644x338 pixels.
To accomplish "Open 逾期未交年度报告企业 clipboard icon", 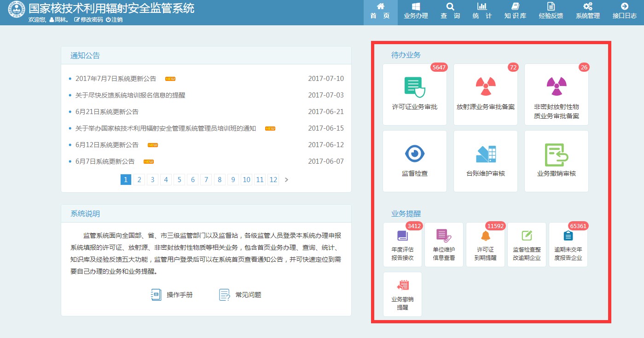I will [568, 236].
